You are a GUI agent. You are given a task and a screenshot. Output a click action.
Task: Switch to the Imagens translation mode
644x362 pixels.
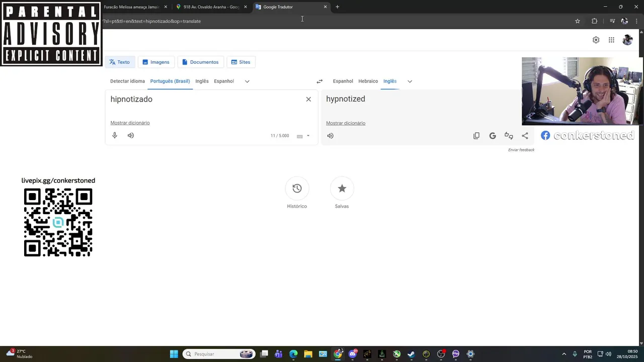156,62
